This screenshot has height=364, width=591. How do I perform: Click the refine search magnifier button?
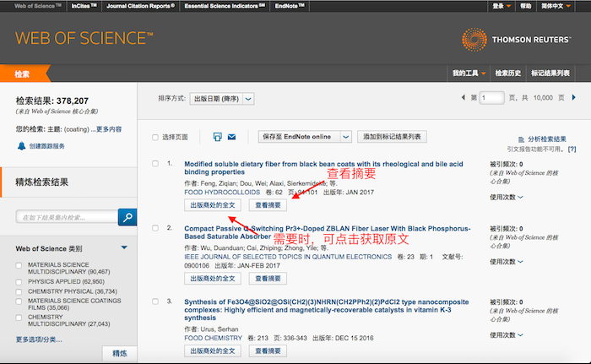(x=127, y=217)
